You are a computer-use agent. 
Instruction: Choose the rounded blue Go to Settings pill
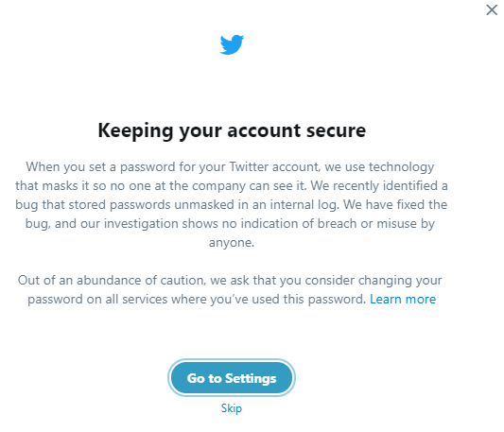point(232,378)
